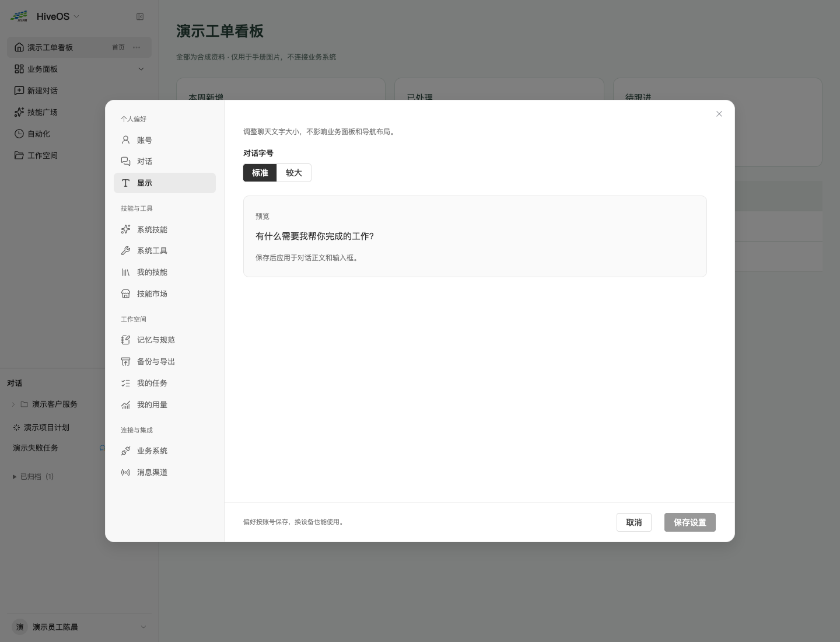
Task: Click the 技能广场 sparkle icon
Action: [19, 112]
